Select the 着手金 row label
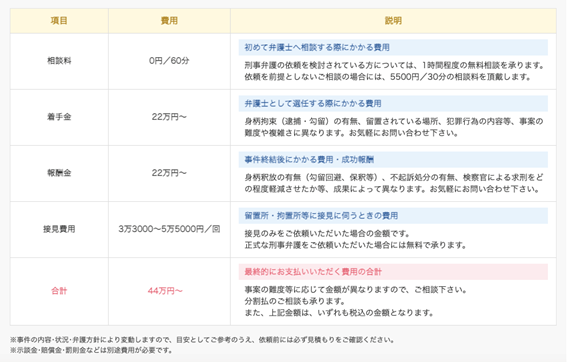The height and width of the screenshot is (362, 567). tap(59, 117)
